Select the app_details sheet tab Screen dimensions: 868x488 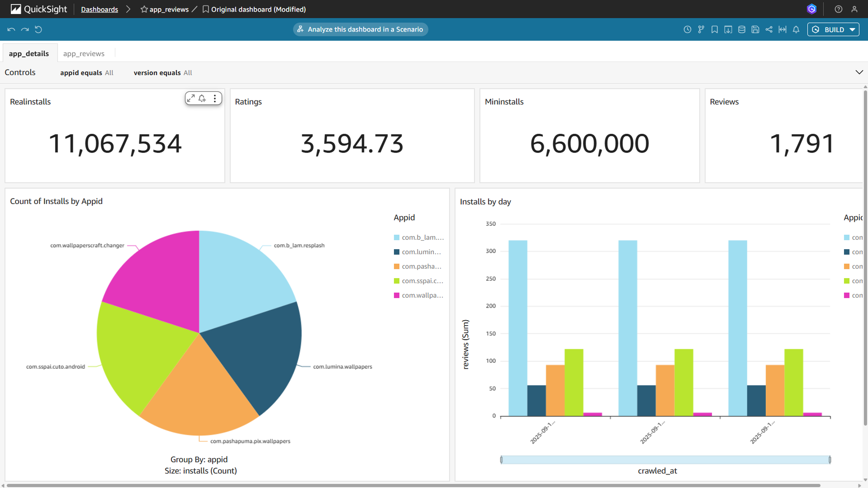tap(29, 53)
